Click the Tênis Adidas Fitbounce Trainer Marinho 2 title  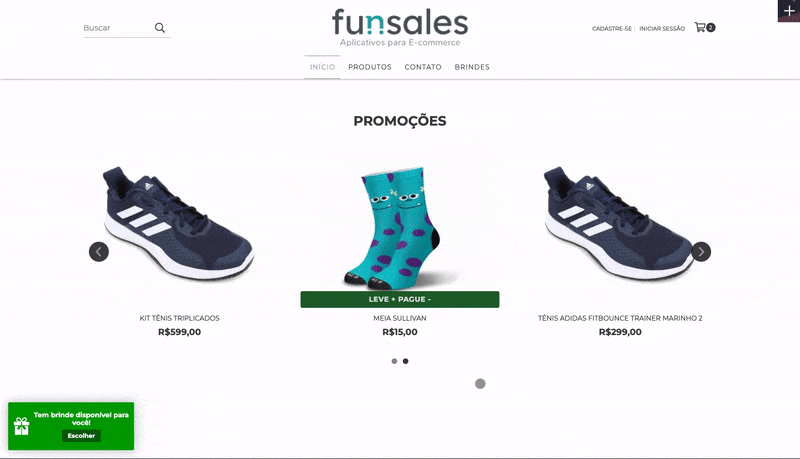(620, 318)
